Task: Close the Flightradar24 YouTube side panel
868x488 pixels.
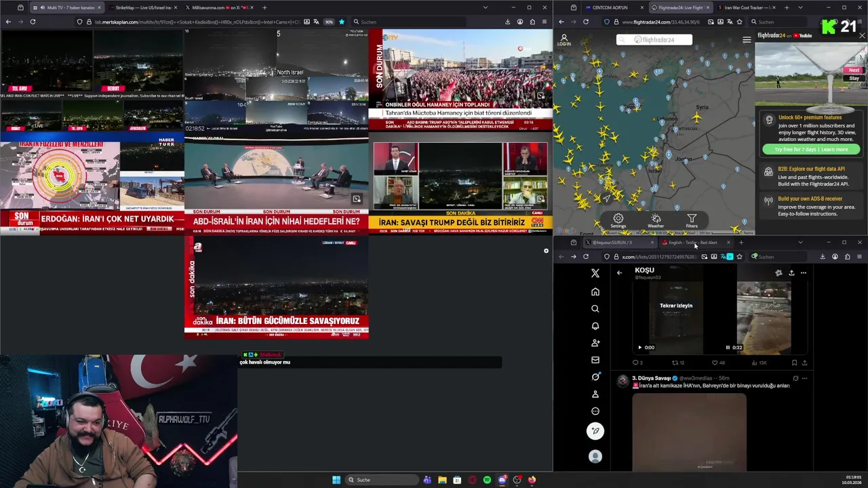Action: [862, 35]
